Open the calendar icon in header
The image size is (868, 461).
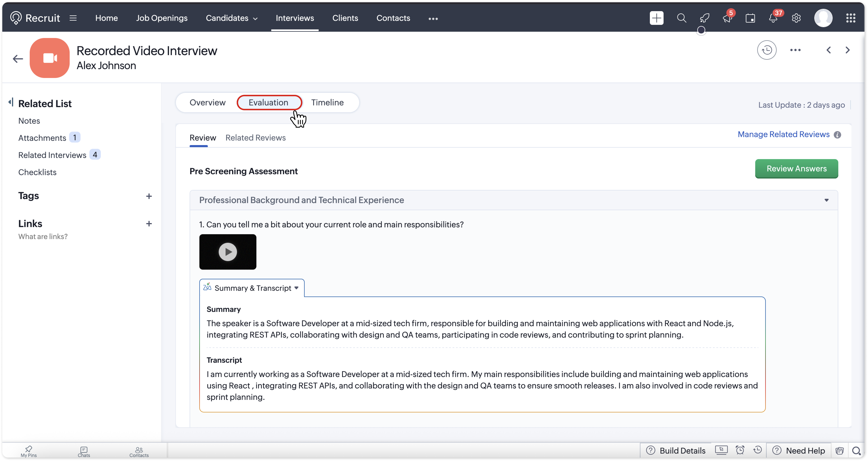750,18
